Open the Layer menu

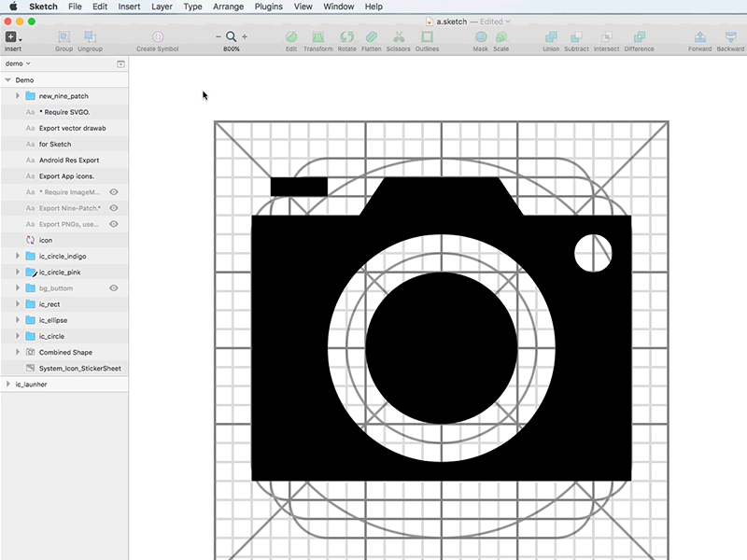(162, 7)
